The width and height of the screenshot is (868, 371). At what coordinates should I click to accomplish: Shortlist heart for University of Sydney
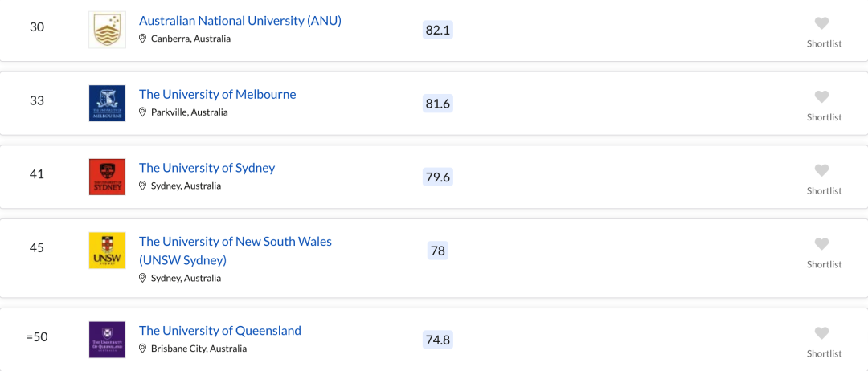pos(821,170)
